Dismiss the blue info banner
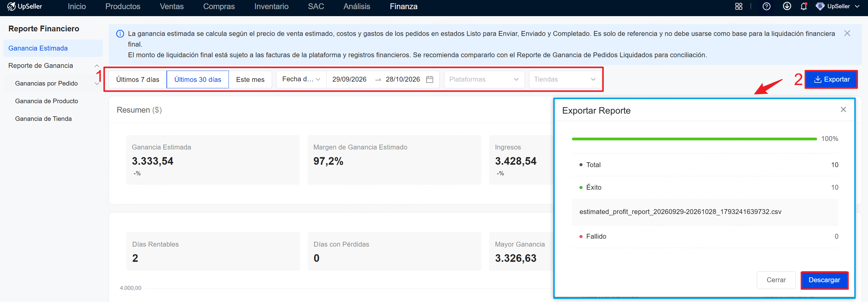 point(847,33)
